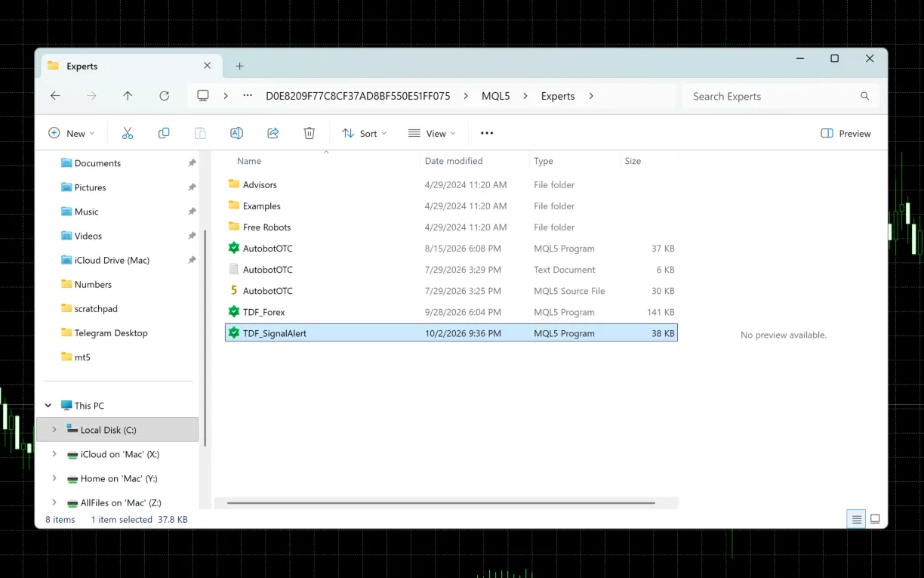The image size is (924, 578).
Task: Select the Examples folder row
Action: pyautogui.click(x=451, y=206)
